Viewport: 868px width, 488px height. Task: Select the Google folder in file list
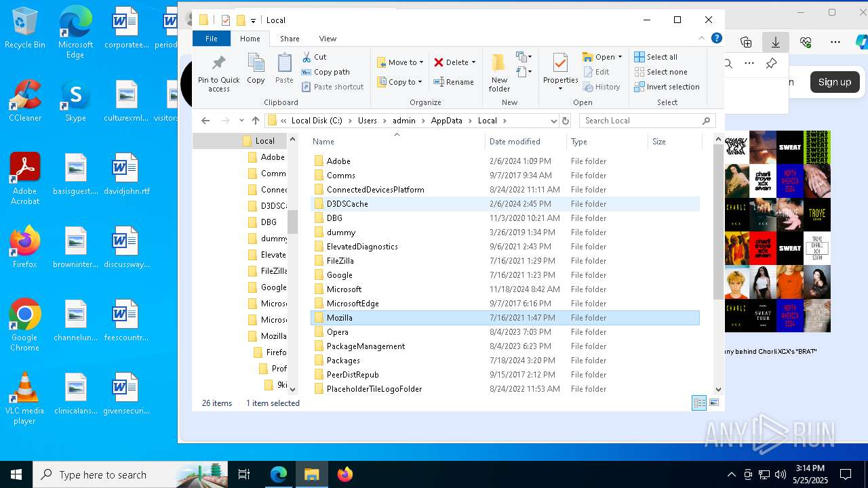(505, 275)
